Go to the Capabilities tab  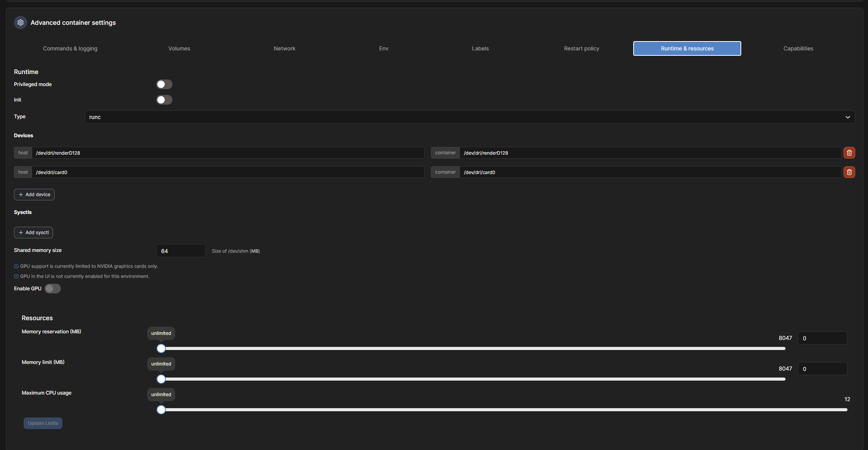point(798,48)
